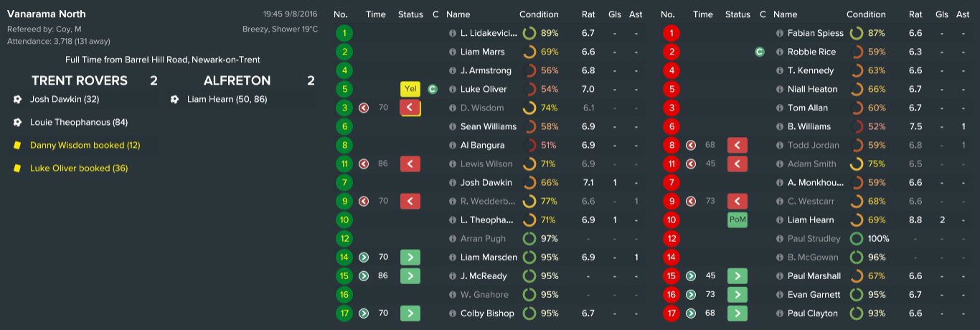Click Luke Oliver's yellow card status badge

(410, 89)
